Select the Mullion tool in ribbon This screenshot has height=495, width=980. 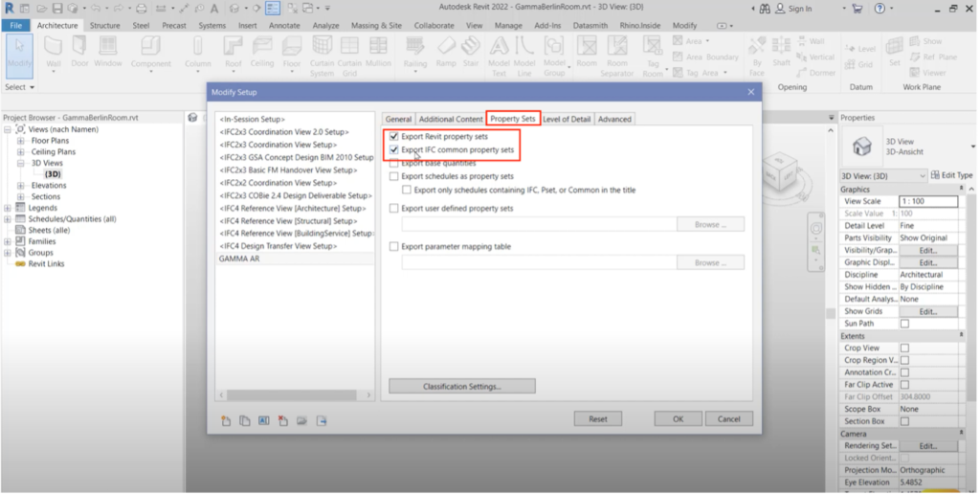click(378, 53)
